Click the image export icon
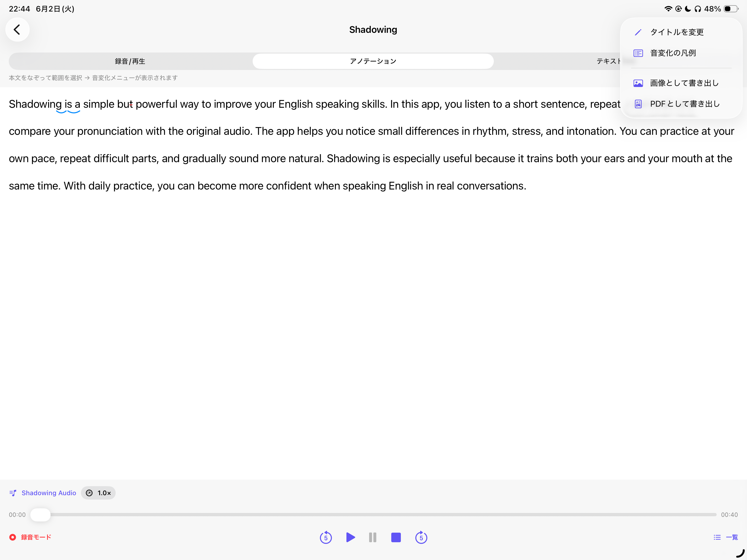 click(x=638, y=83)
